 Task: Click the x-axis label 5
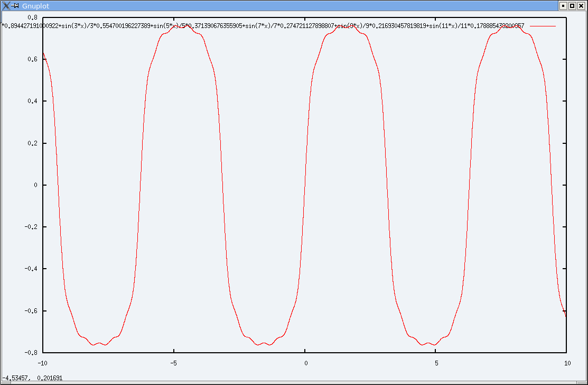(x=436, y=363)
